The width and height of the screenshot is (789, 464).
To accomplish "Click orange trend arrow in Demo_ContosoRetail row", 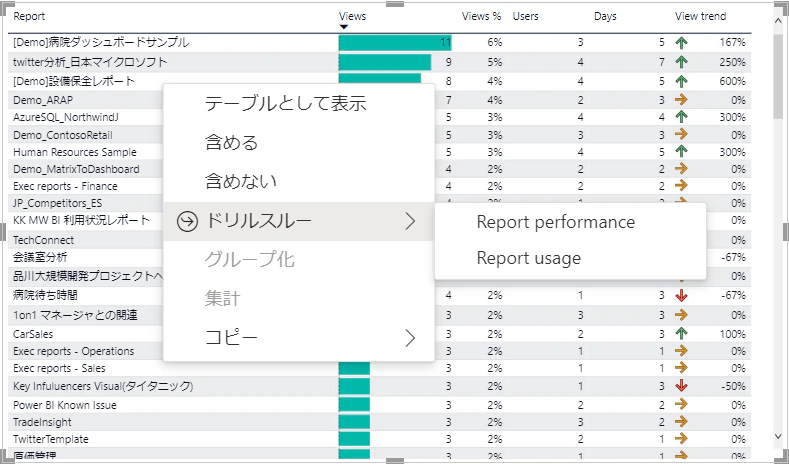I will pyautogui.click(x=681, y=134).
